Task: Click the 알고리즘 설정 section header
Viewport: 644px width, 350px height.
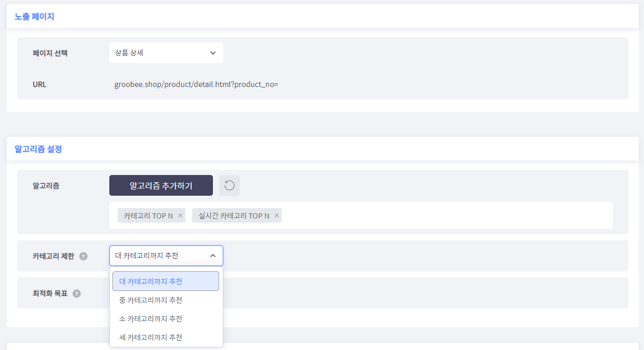Action: tap(38, 149)
